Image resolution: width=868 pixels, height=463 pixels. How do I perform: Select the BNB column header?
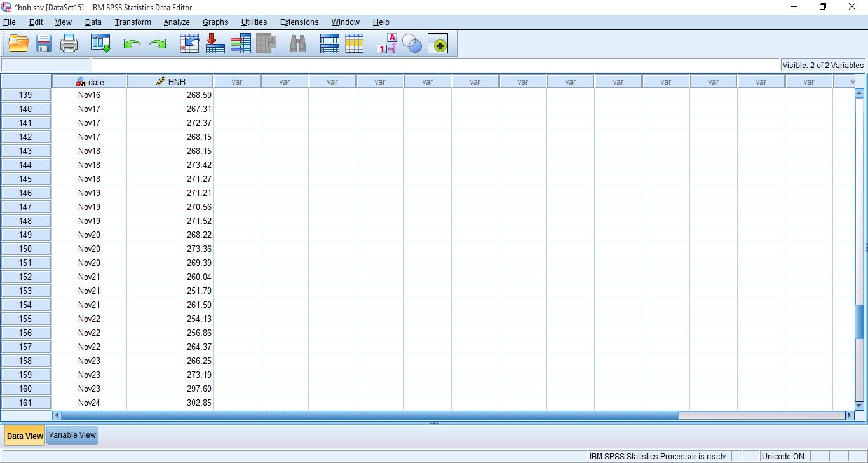pyautogui.click(x=170, y=81)
